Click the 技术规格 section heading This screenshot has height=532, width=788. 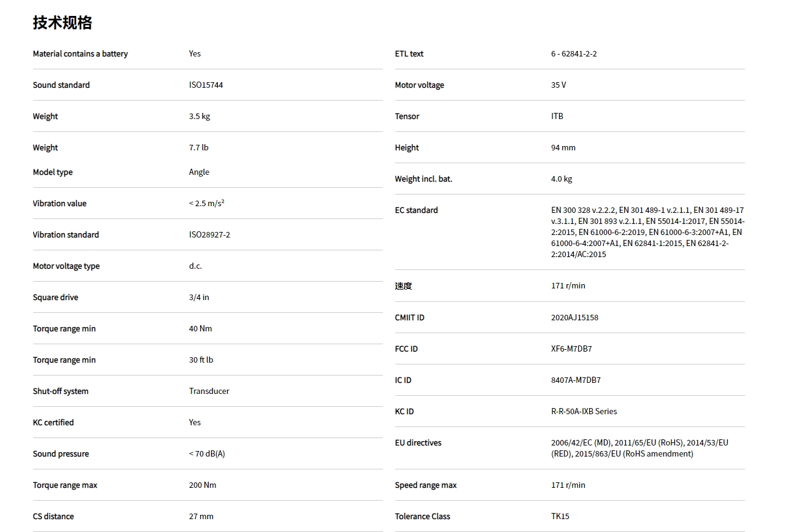pyautogui.click(x=62, y=23)
